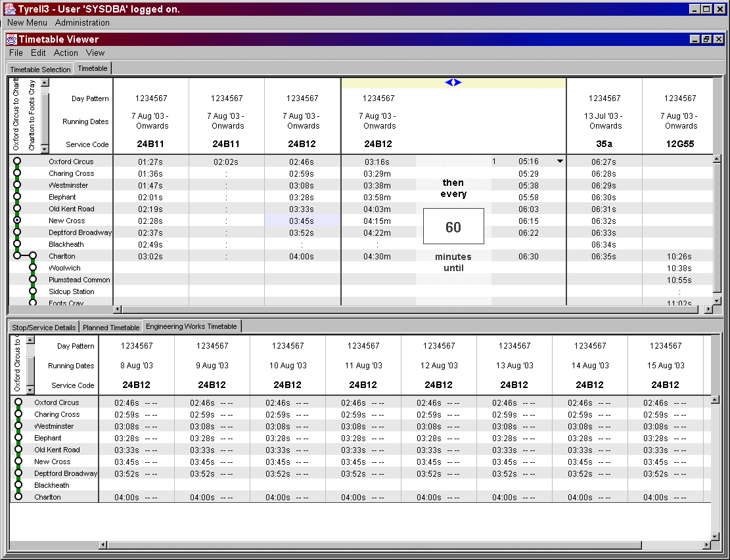Open the File menu in Timetable Viewer
This screenshot has width=730, height=560.
16,53
